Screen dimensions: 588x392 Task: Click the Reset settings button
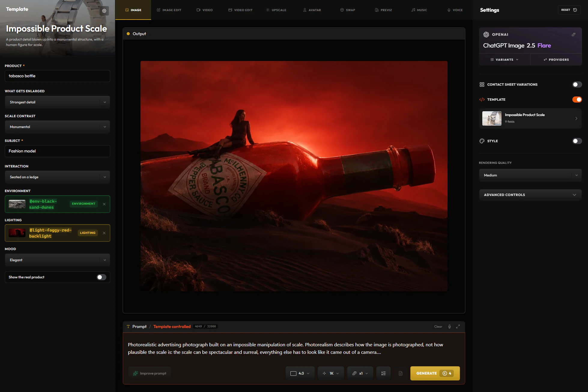pyautogui.click(x=569, y=10)
